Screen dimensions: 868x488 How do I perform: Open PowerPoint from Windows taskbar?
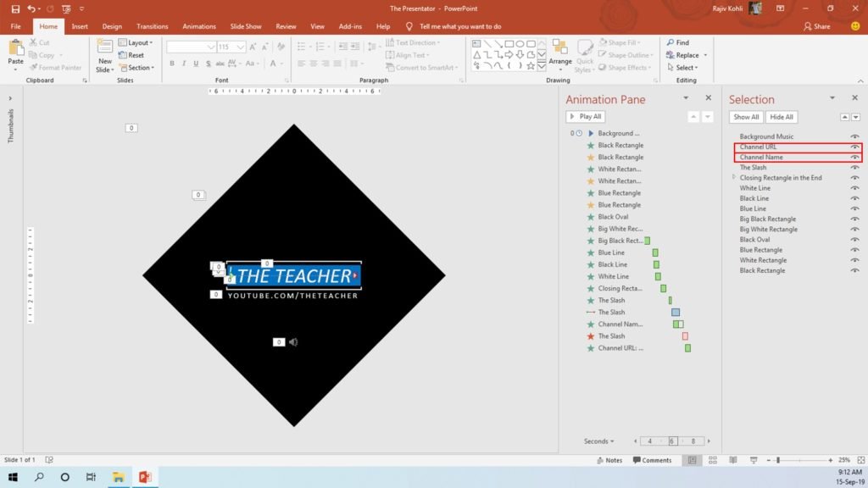pos(145,476)
